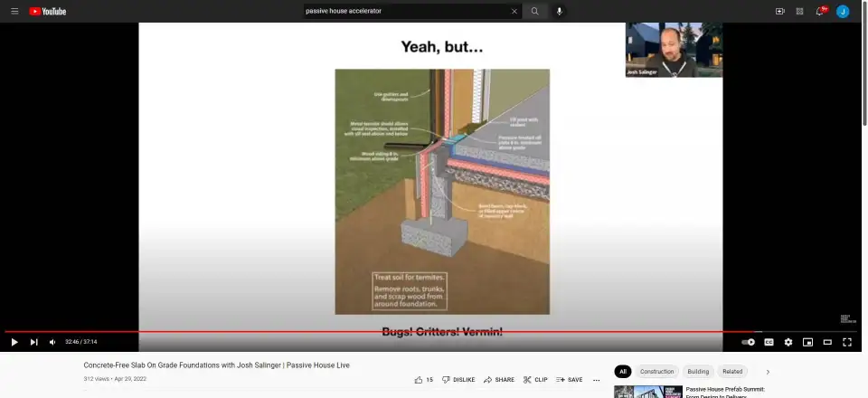The image size is (868, 398).
Task: Mute the video volume
Action: point(52,342)
